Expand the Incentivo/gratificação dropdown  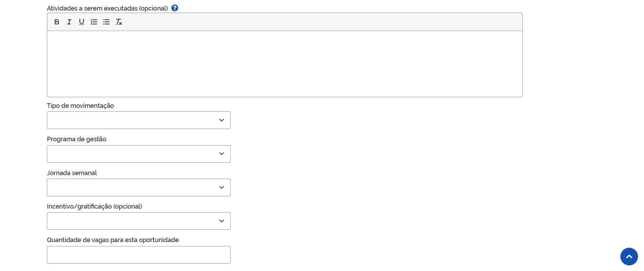[139, 221]
